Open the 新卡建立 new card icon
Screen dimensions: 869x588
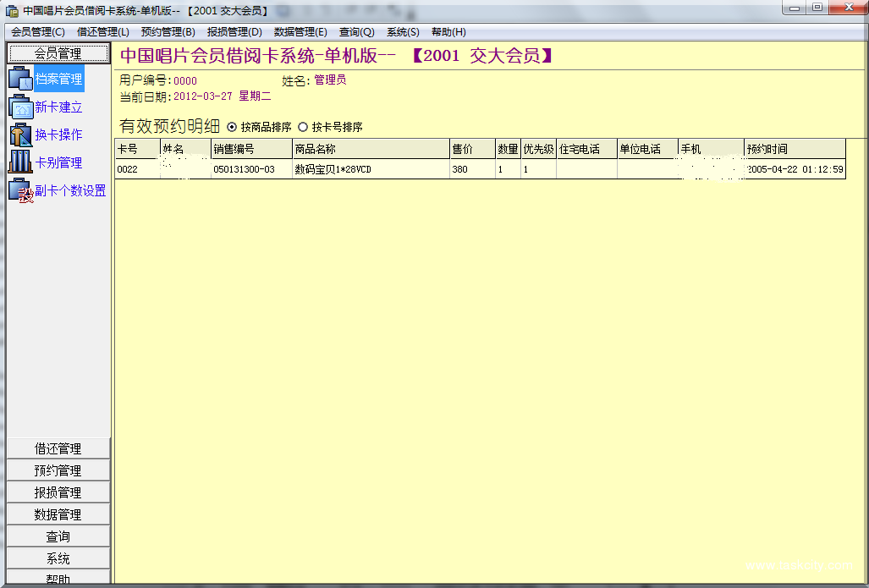[20, 107]
